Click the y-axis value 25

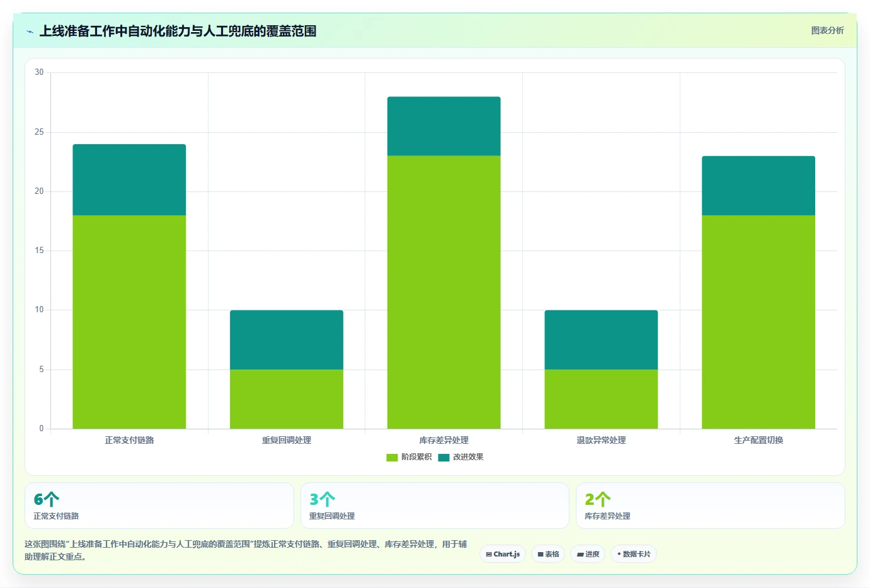click(39, 132)
